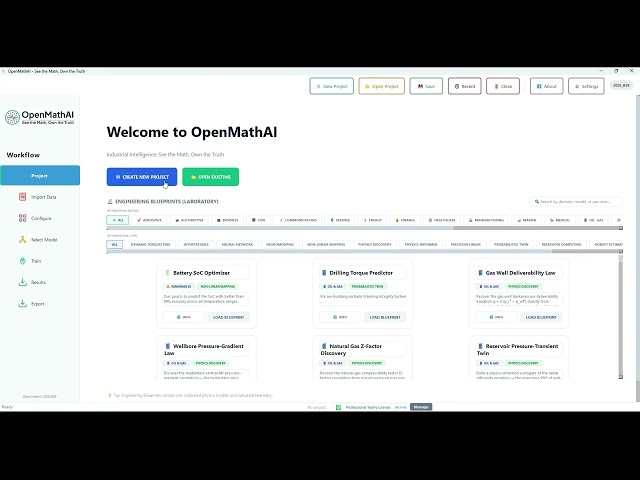Filter blueprints by Manufacturing sector
This screenshot has height=480, width=640.
[x=486, y=220]
